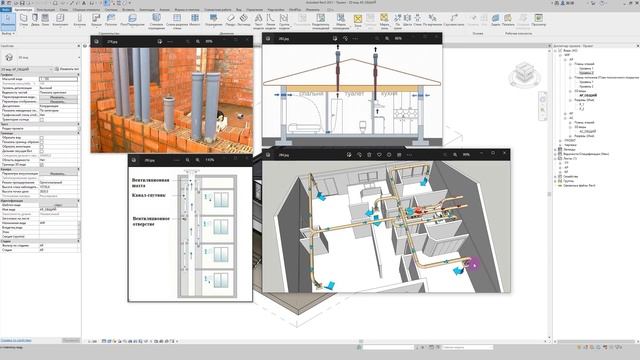Select the Shaft (Шахта) opening tool
The width and height of the screenshot is (640, 360).
point(407,20)
